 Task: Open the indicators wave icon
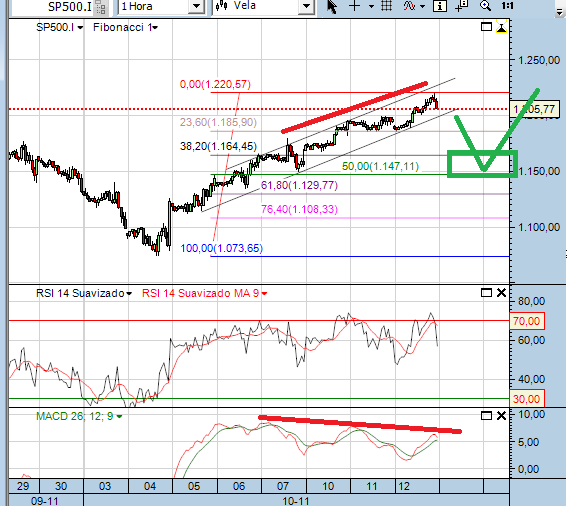(409, 6)
